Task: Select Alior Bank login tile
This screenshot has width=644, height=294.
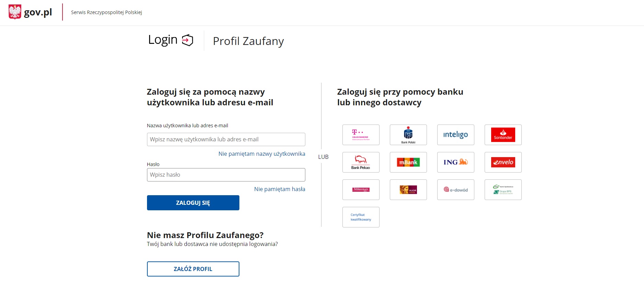Action: pos(408,190)
